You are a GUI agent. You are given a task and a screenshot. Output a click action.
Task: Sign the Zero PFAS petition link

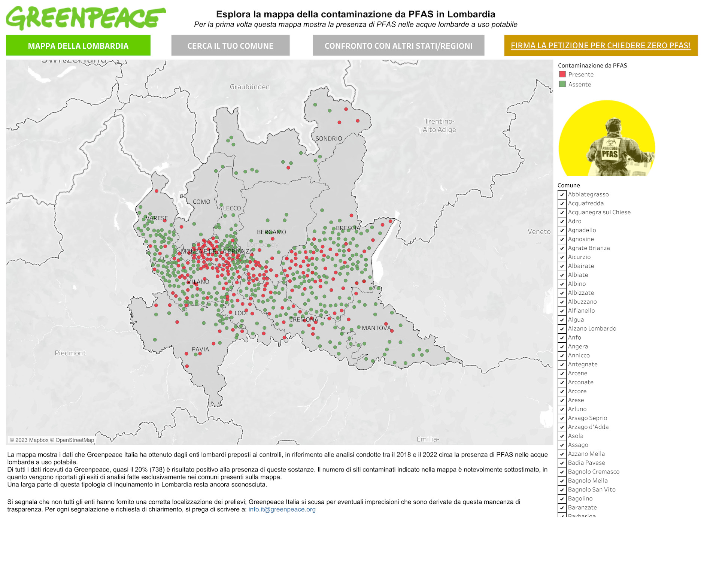pyautogui.click(x=601, y=45)
